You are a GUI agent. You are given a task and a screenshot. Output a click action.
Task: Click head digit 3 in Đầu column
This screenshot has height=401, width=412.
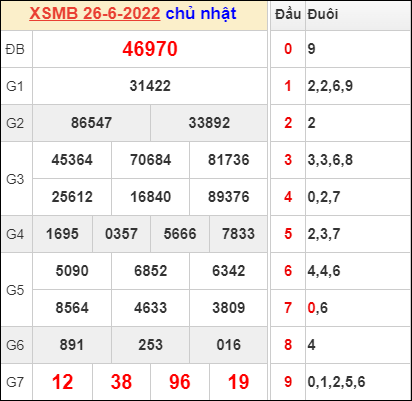click(288, 160)
